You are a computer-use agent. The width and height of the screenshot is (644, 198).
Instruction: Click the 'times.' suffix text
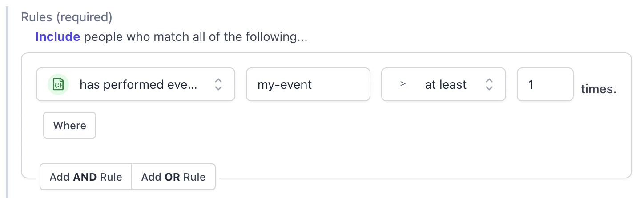[599, 89]
